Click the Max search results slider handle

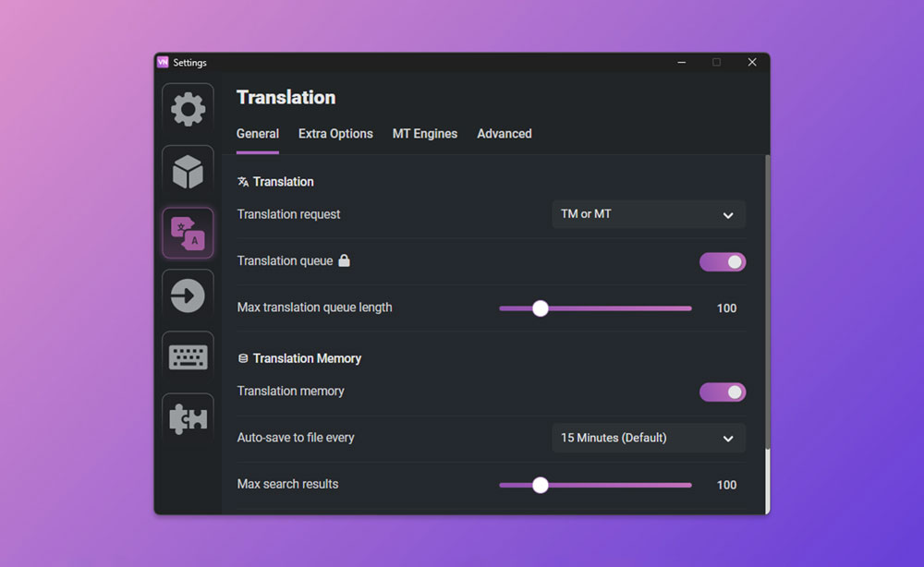click(541, 485)
